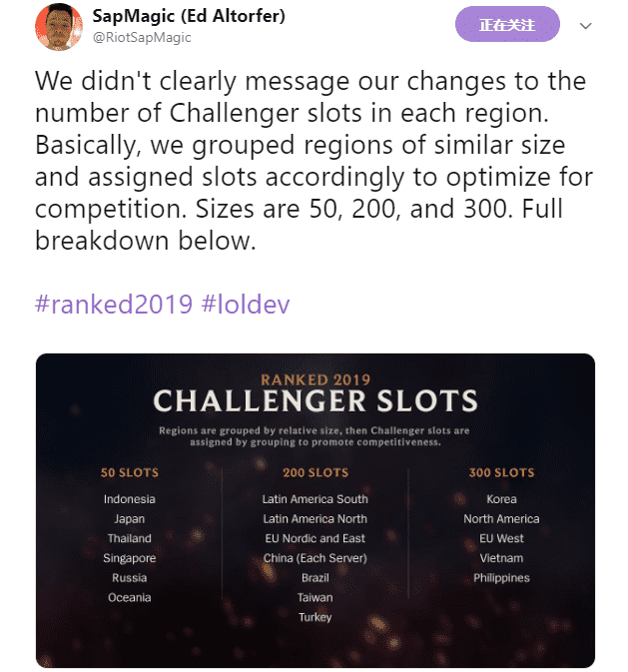Click the image subtitle about grouped regions

[314, 436]
